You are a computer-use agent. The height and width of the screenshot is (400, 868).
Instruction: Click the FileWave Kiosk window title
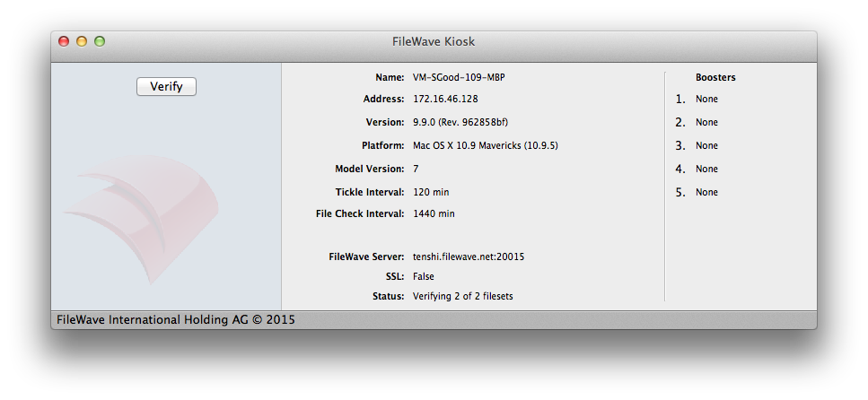434,41
